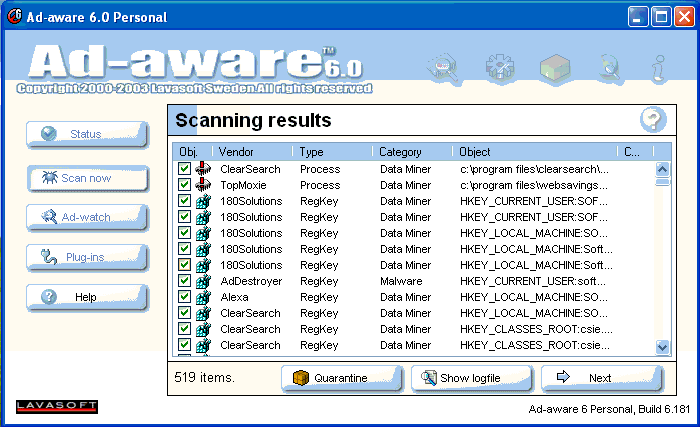Image resolution: width=700 pixels, height=427 pixels.
Task: Toggle the AdDestroyer Malware entry checkbox
Action: pos(184,281)
